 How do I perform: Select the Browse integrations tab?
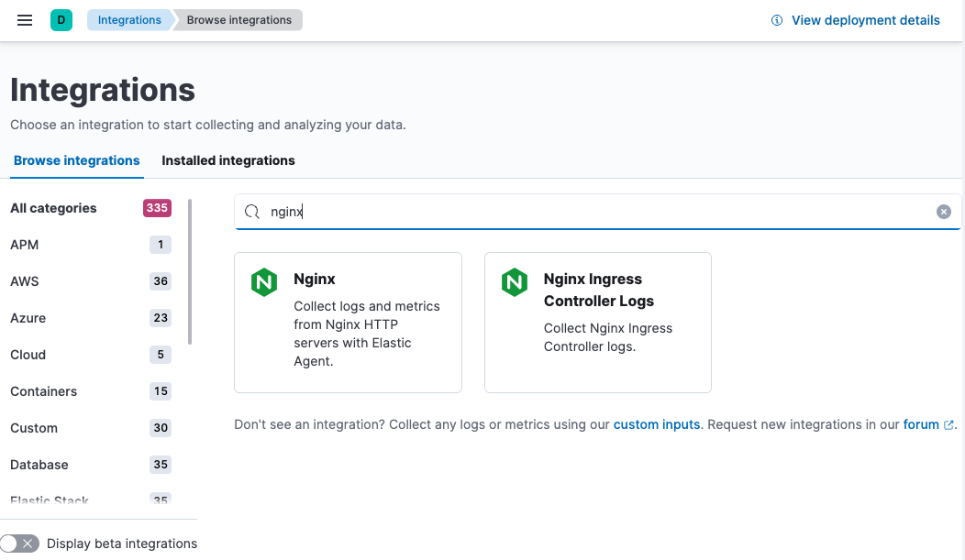coord(76,160)
